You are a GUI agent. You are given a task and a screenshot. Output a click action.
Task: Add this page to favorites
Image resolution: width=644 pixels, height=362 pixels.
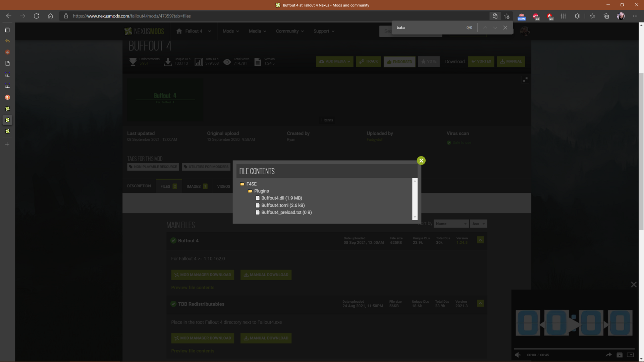(507, 16)
